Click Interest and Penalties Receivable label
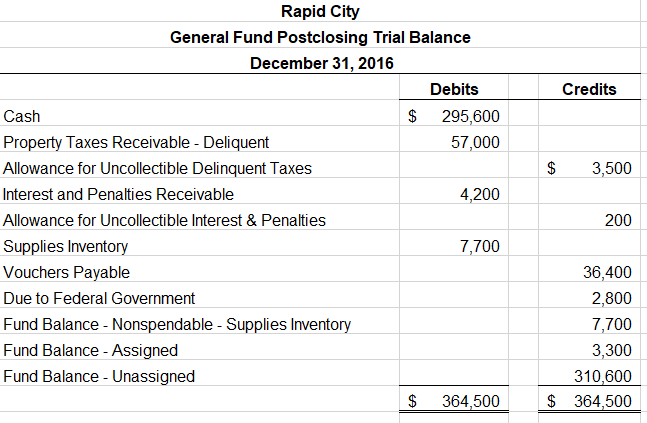647x423 pixels. click(118, 194)
